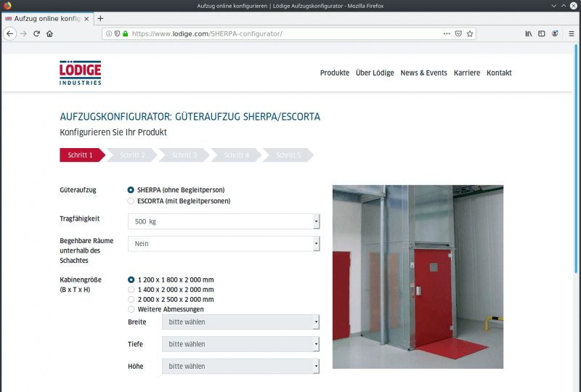This screenshot has height=392, width=581.
Task: Reload the page with the refresh icon
Action: [x=36, y=33]
